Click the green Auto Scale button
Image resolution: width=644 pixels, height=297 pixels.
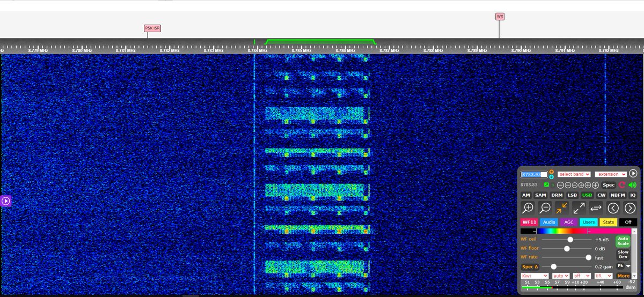tap(623, 241)
